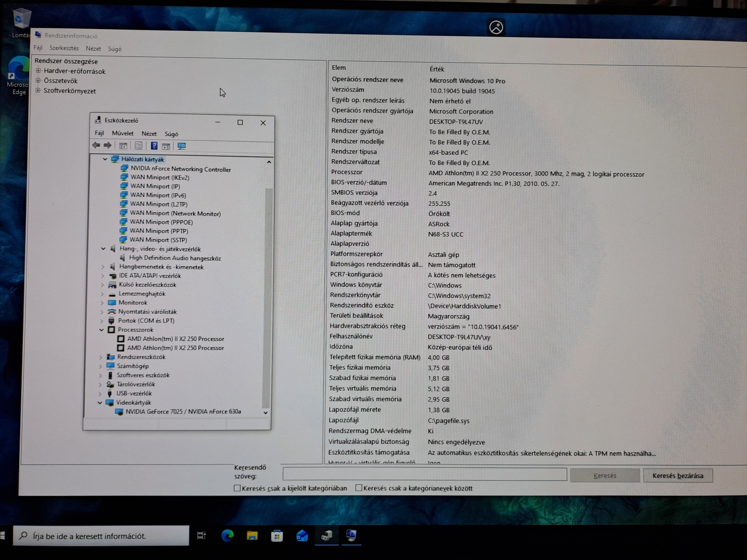Select the Lomtár recycle bin desktop icon
The height and width of the screenshot is (560, 747).
(x=21, y=23)
